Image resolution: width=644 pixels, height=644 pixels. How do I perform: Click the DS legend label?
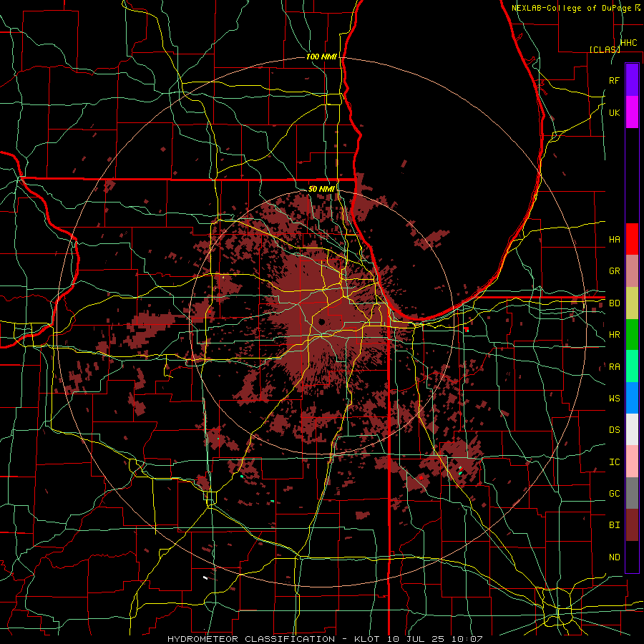tap(614, 429)
